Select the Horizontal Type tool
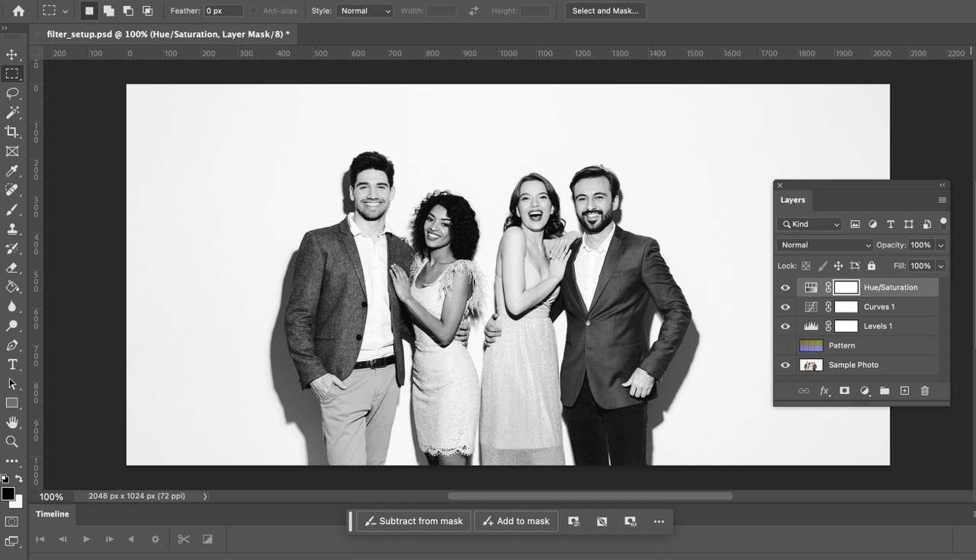The image size is (976, 560). pyautogui.click(x=12, y=364)
